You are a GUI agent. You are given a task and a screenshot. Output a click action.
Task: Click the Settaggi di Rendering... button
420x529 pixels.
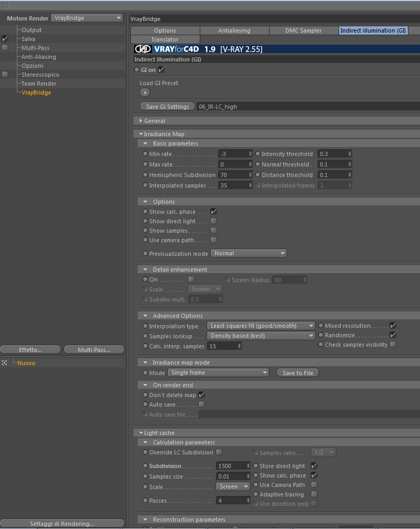(x=62, y=524)
